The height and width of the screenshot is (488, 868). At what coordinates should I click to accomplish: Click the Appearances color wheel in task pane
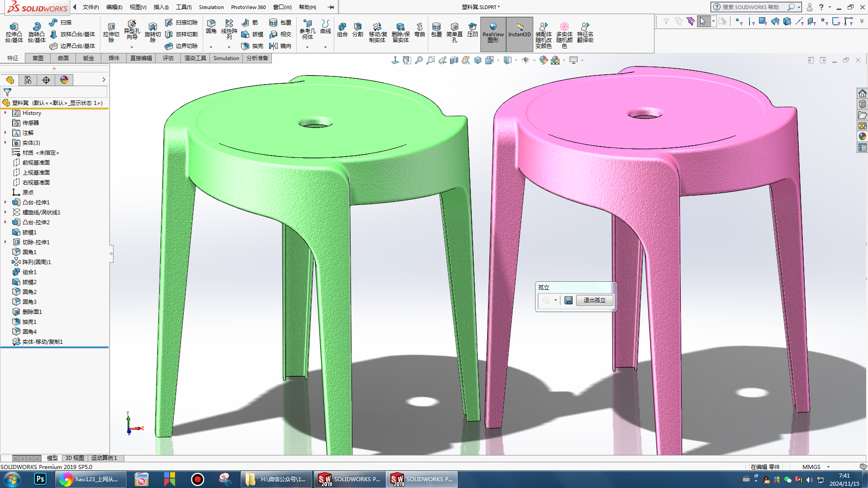[x=863, y=136]
